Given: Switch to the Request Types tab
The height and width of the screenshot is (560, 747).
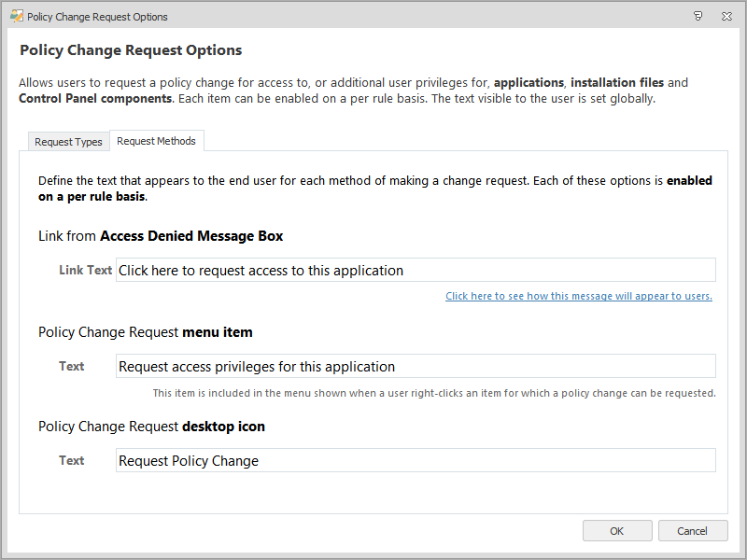Looking at the screenshot, I should coord(68,142).
